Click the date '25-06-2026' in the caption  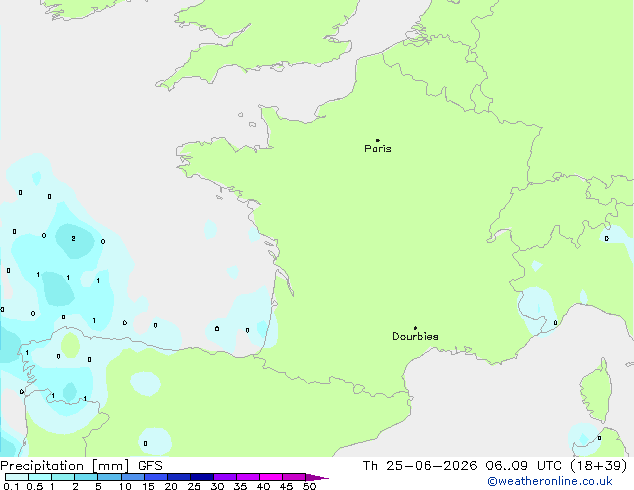click(x=431, y=466)
